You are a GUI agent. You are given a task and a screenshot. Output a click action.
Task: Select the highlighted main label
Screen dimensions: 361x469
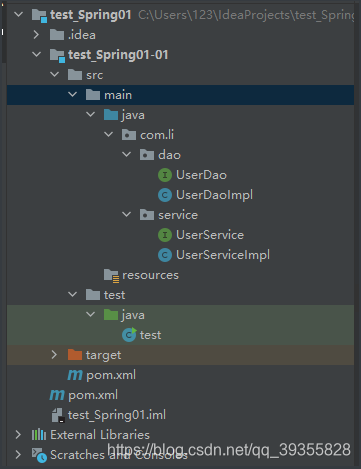(118, 95)
